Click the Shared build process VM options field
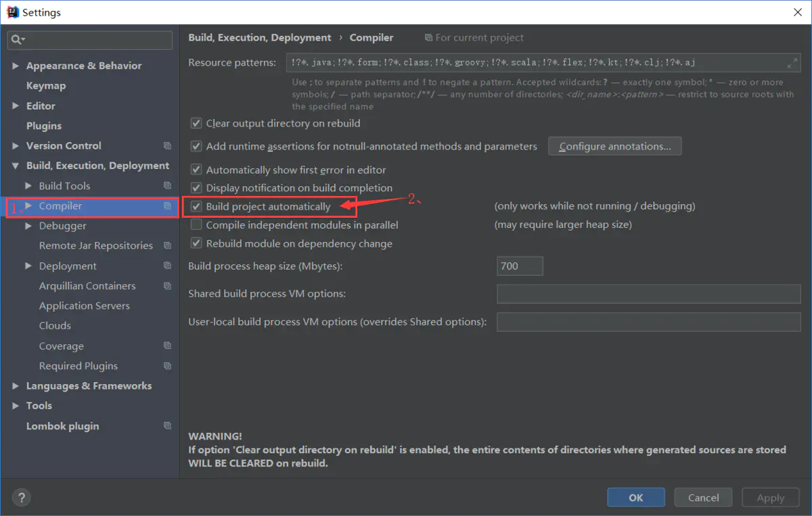 coord(648,294)
